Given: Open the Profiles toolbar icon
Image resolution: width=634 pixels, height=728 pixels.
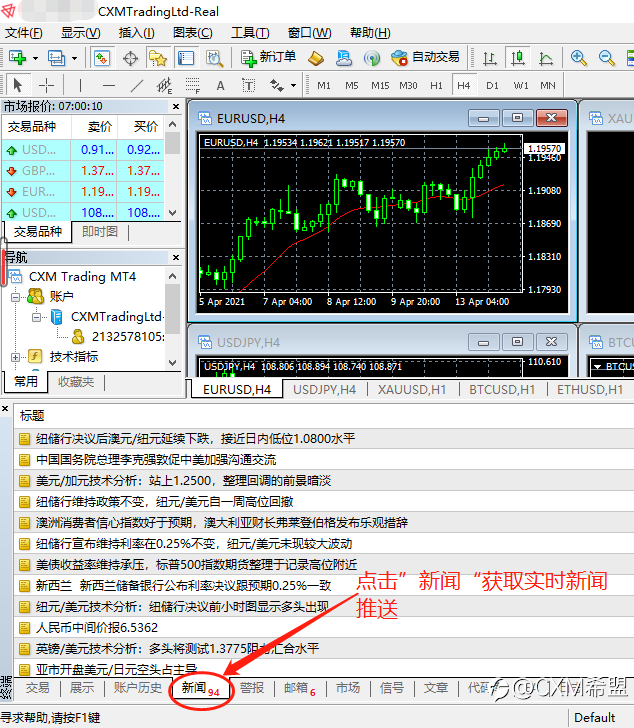Looking at the screenshot, I should point(57,58).
